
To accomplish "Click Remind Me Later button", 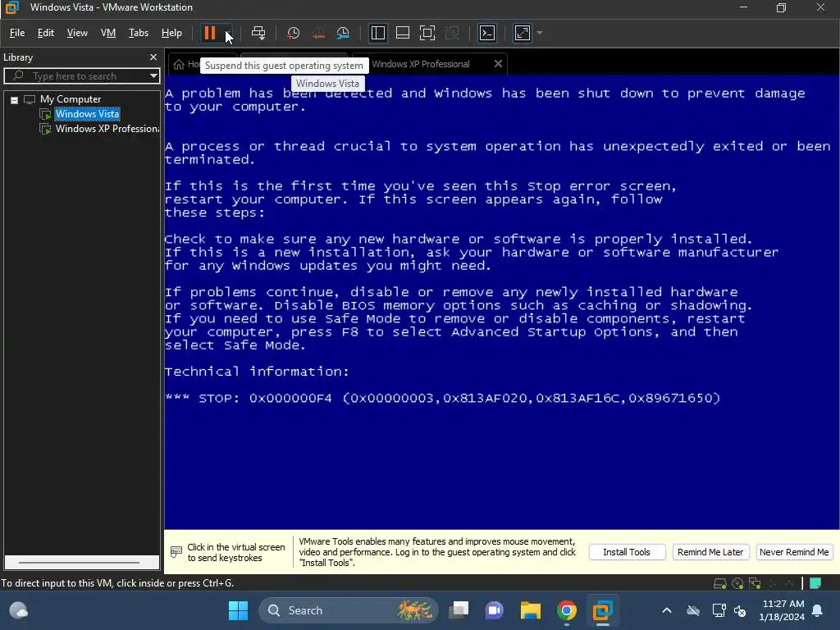I will (710, 552).
